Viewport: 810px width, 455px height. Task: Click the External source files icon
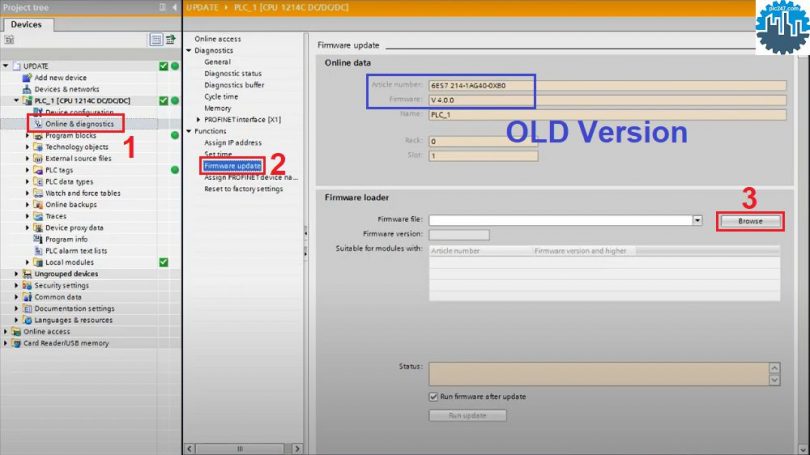click(38, 158)
